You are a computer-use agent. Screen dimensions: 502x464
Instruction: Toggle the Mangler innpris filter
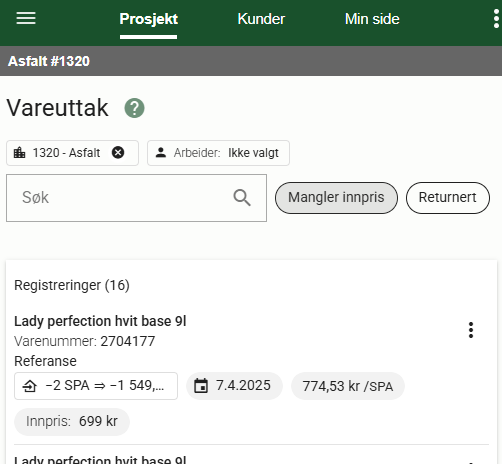click(336, 198)
